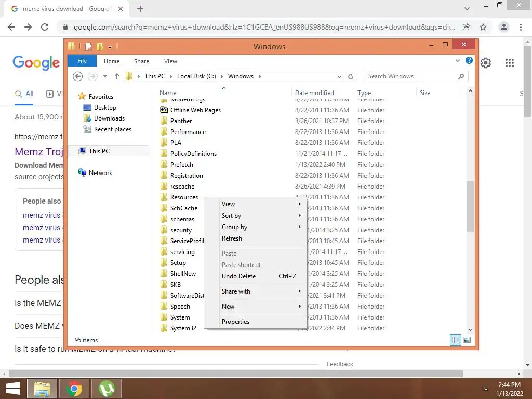Expand the New submenu
Screen dimensions: 532x399
255,307
